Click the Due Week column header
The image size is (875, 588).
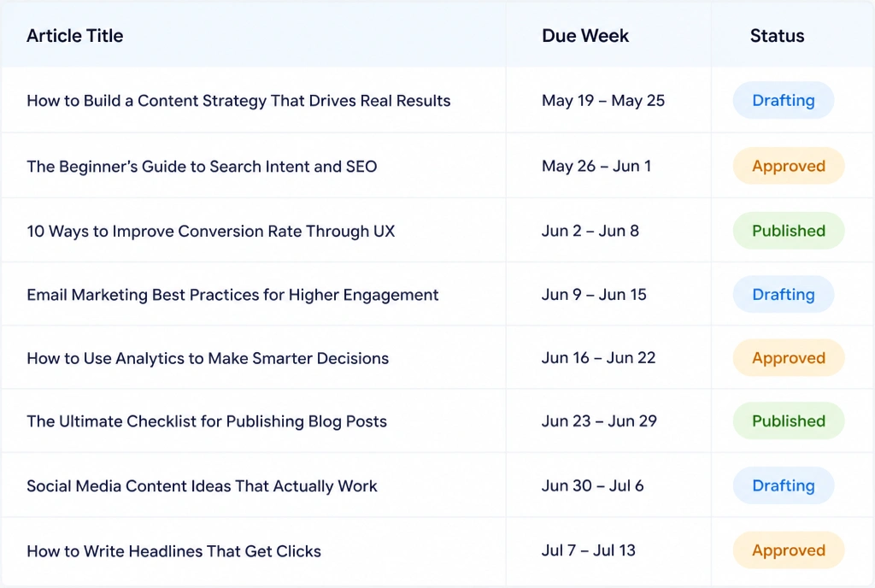point(584,36)
